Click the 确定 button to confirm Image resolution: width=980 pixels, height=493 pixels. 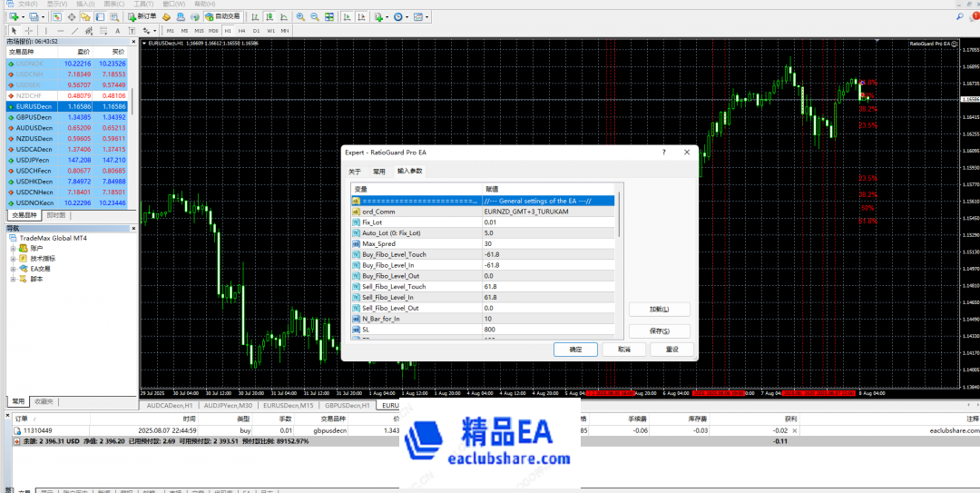[x=575, y=350]
